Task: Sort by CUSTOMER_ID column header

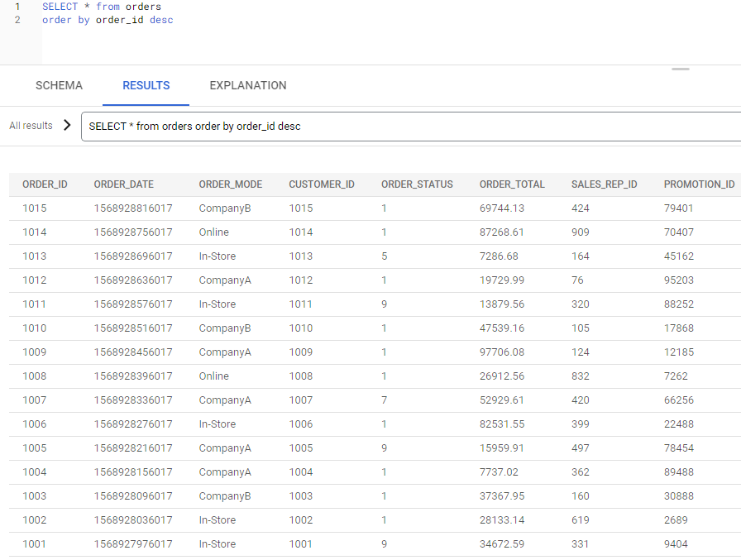Action: tap(322, 184)
